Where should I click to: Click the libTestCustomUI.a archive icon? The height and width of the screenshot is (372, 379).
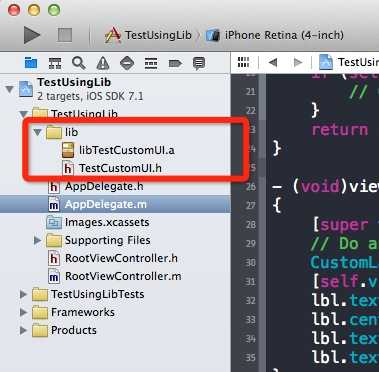[68, 150]
